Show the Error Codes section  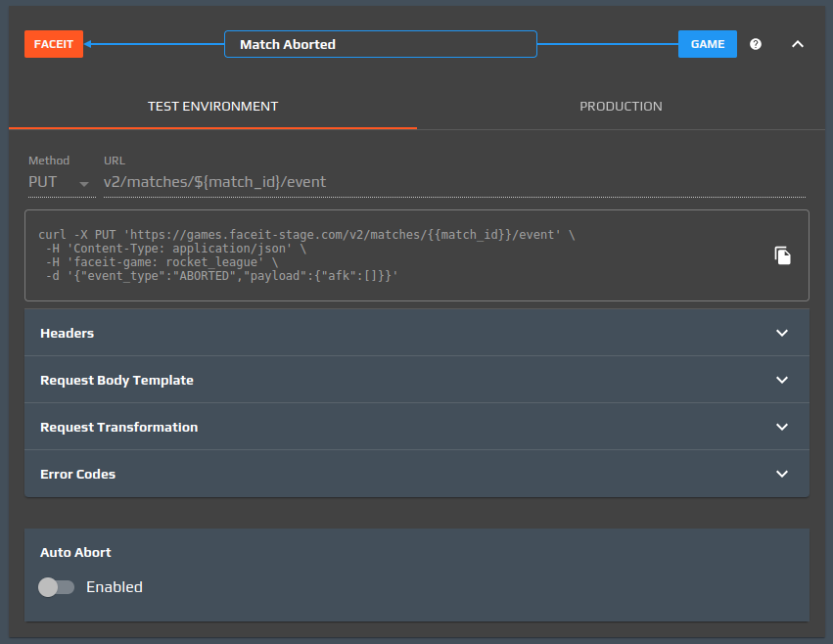coord(77,474)
